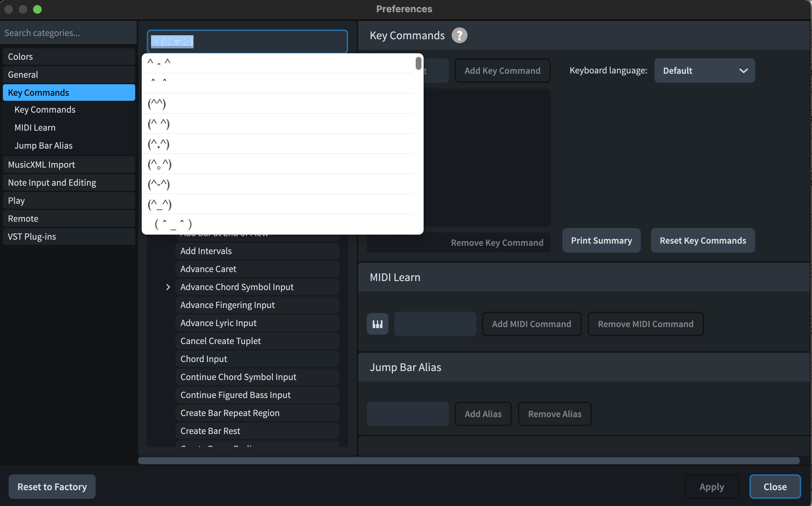The image size is (812, 506).
Task: Select the (^^) suggestion from the list
Action: [157, 104]
